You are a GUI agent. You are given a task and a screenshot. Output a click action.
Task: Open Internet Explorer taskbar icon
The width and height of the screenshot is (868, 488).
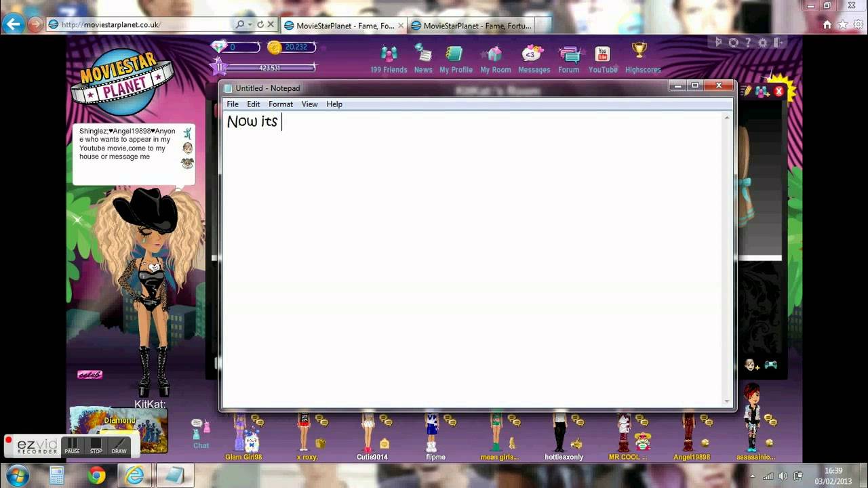tap(134, 476)
